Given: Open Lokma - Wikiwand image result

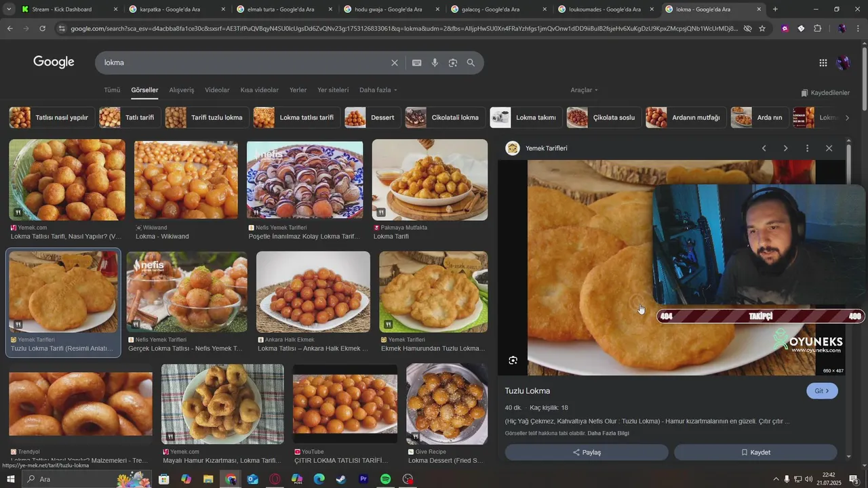Looking at the screenshot, I should tap(186, 180).
